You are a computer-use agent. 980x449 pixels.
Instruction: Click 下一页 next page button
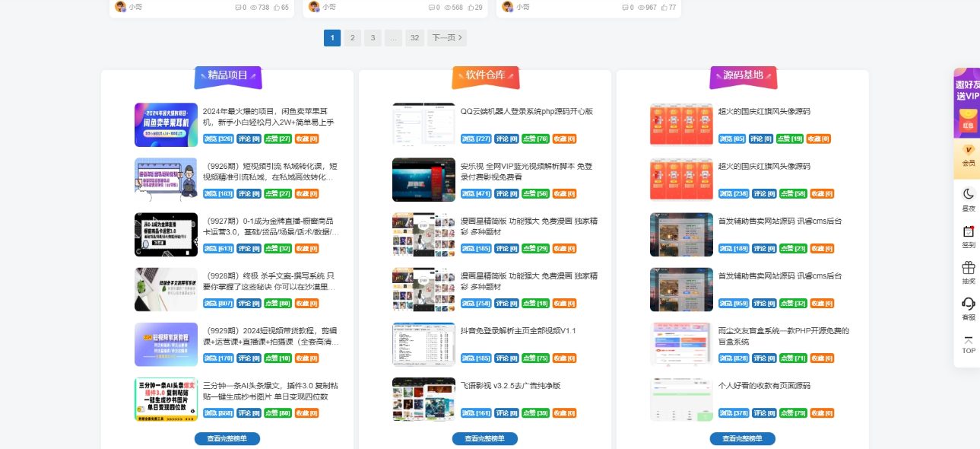[446, 38]
